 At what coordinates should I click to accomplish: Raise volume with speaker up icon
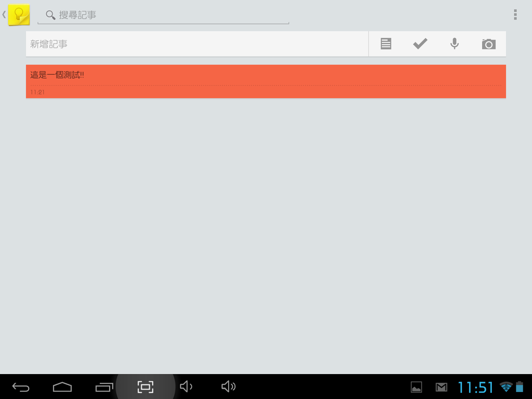pos(228,386)
